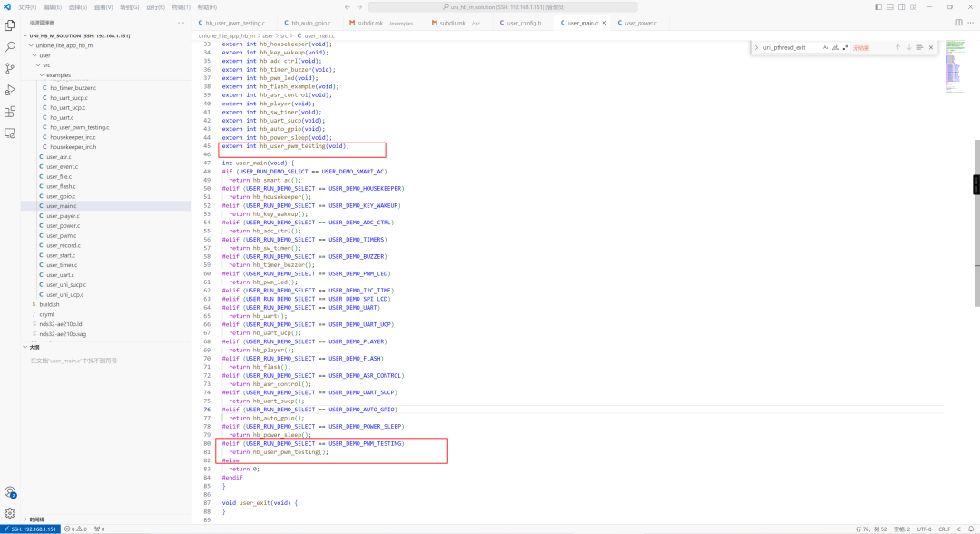Toggle the primary side bar layout icon

(878, 7)
